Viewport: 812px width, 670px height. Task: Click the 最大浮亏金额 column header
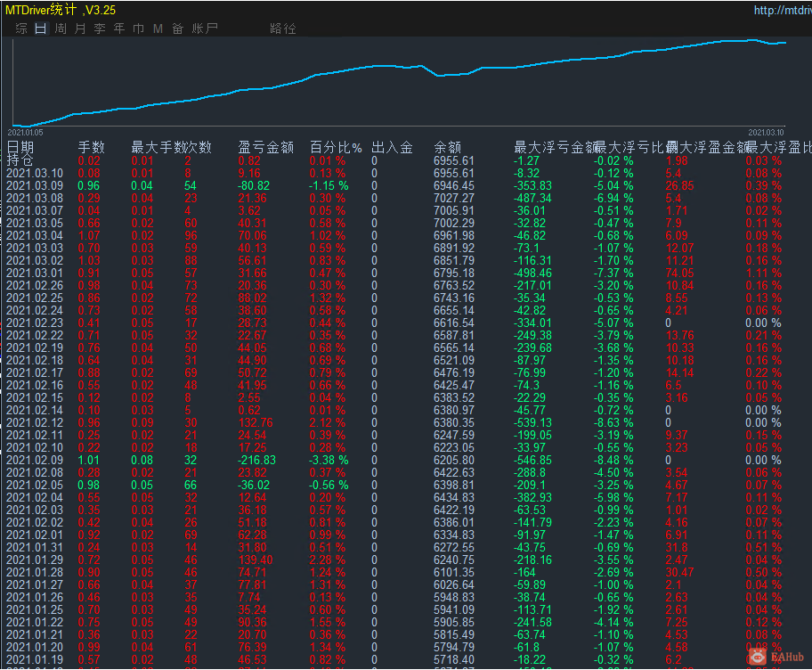[x=556, y=147]
